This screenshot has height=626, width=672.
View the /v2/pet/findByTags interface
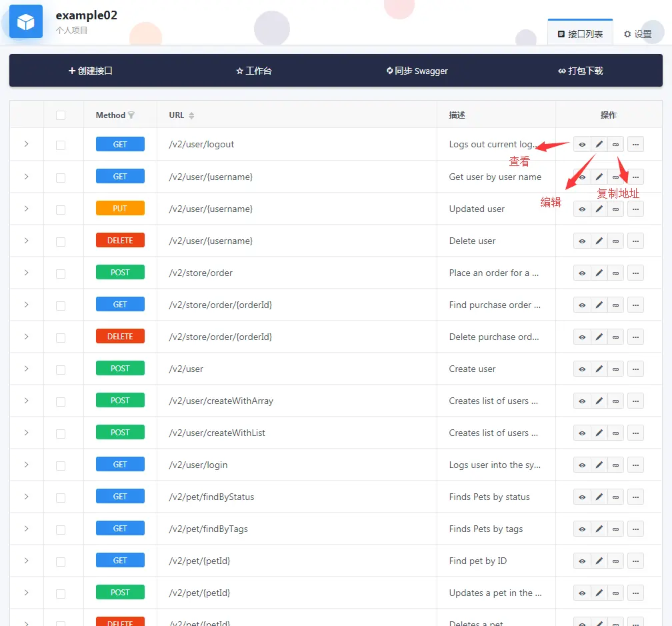pyautogui.click(x=582, y=529)
